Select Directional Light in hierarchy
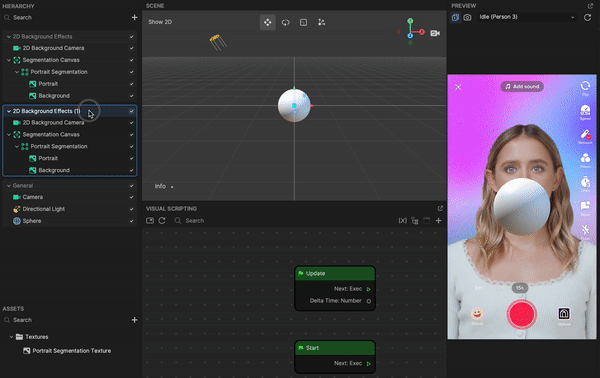This screenshot has width=600, height=378. [44, 209]
